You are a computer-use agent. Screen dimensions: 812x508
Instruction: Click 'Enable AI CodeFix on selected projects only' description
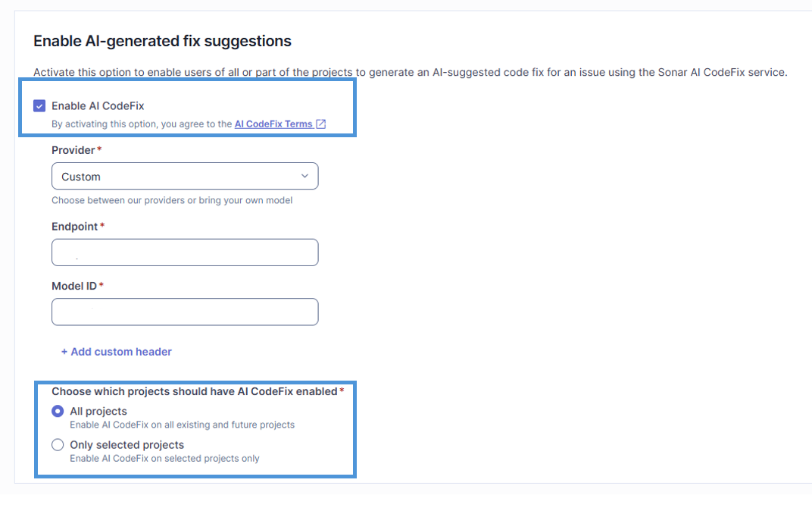(x=164, y=458)
